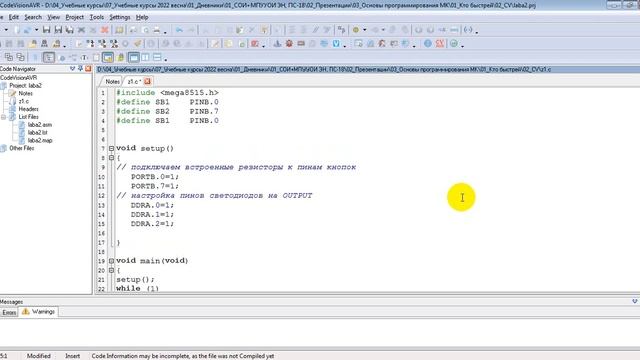
Task: Click the red X Close All icon
Action: pyautogui.click(x=104, y=30)
